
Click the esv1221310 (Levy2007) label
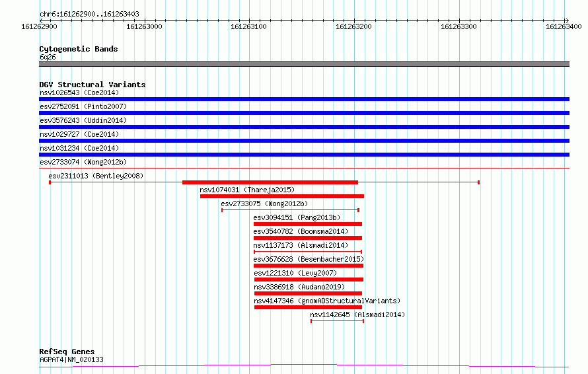[295, 273]
